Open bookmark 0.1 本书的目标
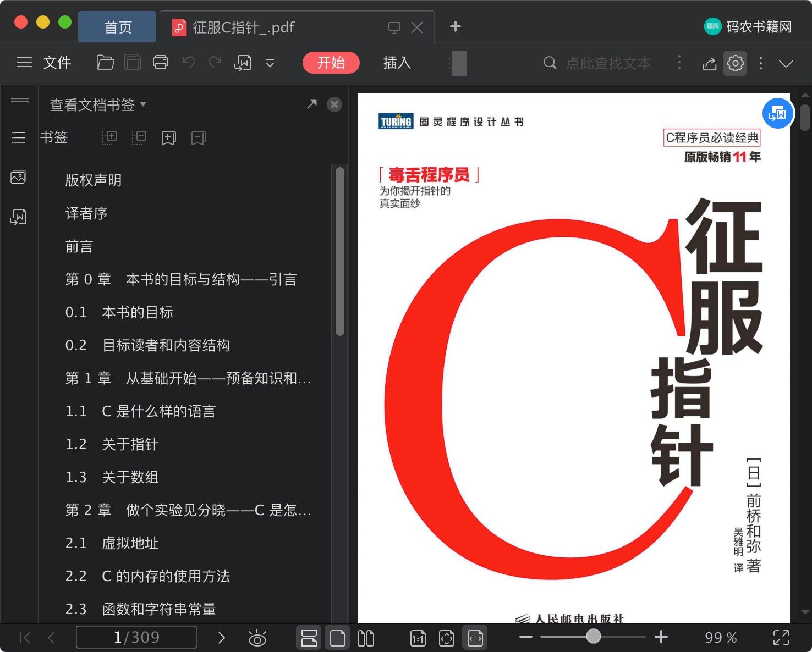 tap(119, 312)
